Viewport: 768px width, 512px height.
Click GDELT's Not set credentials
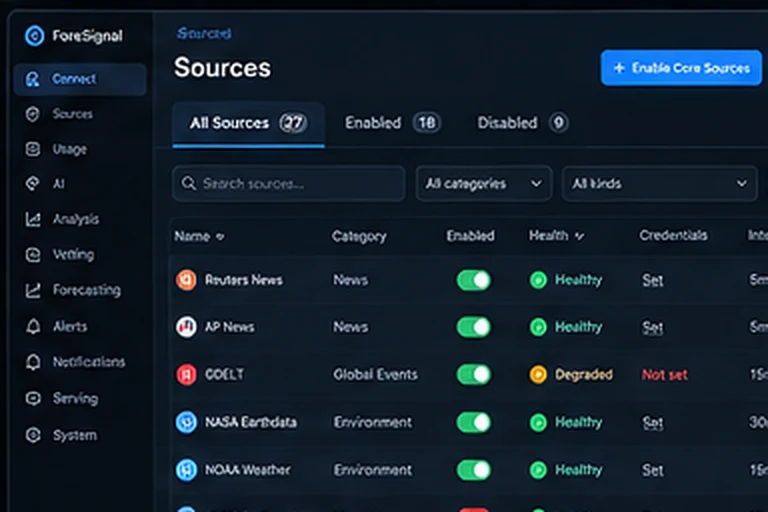click(x=665, y=375)
